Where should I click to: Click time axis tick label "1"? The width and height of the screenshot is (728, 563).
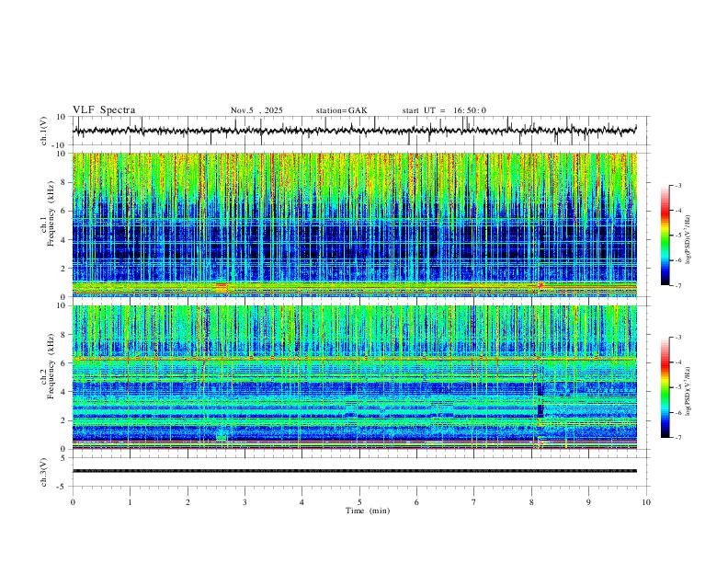[x=130, y=502]
